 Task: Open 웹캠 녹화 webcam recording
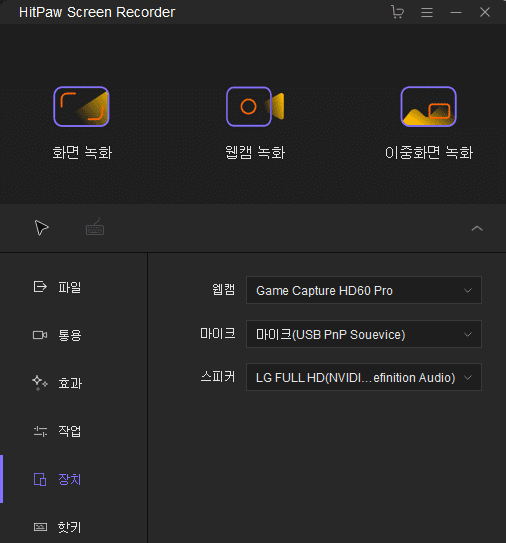click(x=255, y=123)
